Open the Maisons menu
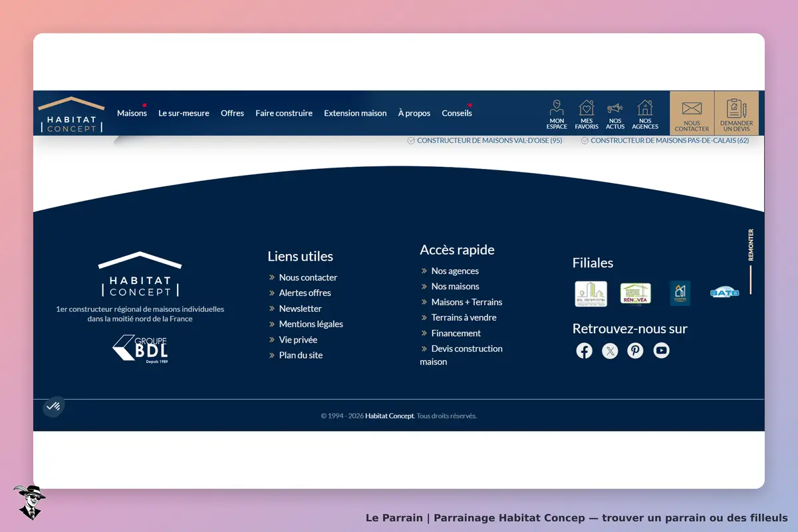The image size is (798, 532). (x=132, y=113)
